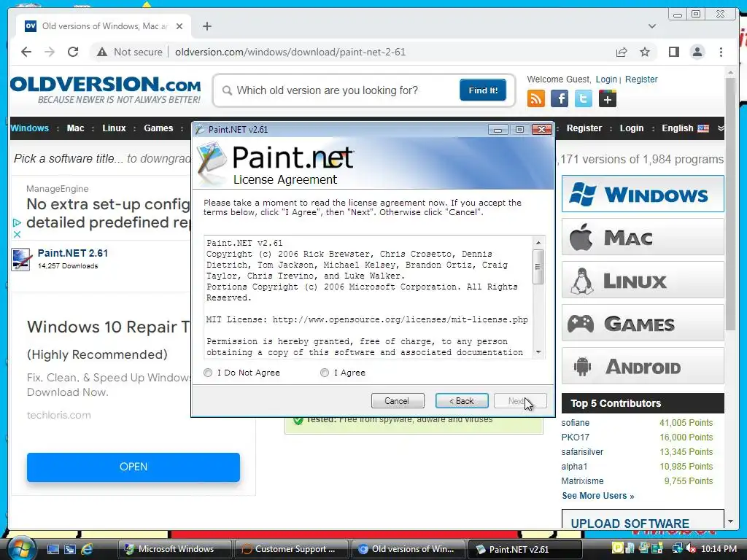Screen dimensions: 747x560
Task: Select the I Do Not Agree option
Action: coord(208,373)
